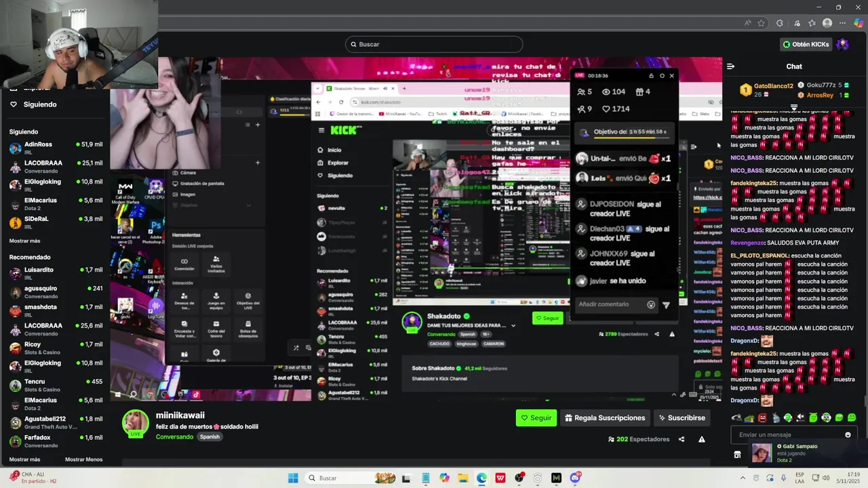Click the microphone icon in the system tray

pyautogui.click(x=783, y=478)
